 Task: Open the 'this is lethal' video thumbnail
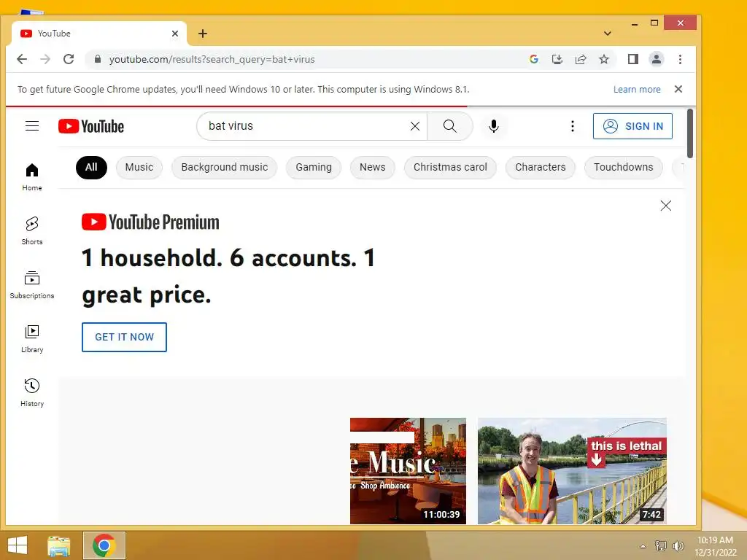[572, 471]
